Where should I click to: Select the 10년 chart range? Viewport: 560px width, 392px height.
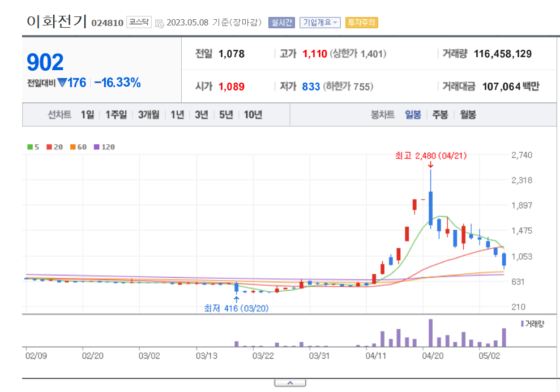(x=253, y=115)
